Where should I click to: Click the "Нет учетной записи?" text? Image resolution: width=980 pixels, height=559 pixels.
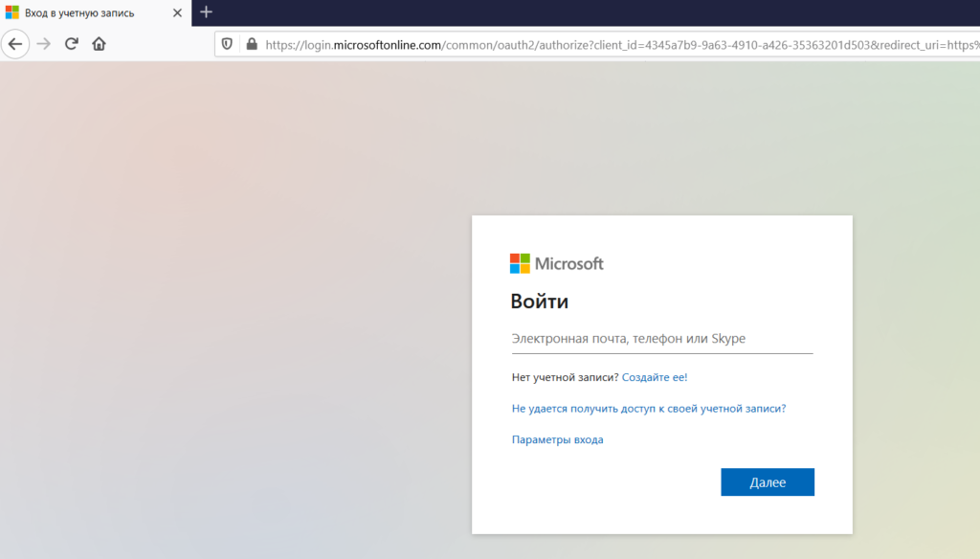[x=565, y=377]
